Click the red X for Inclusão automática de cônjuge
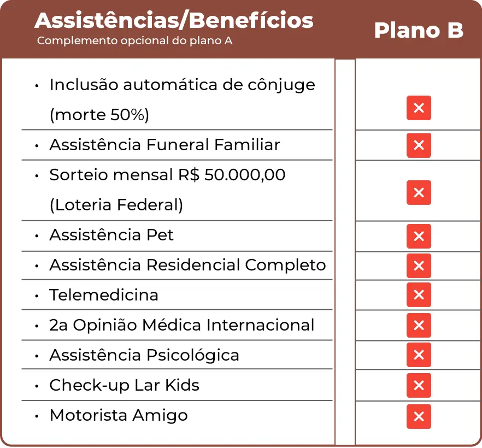The image size is (482, 448). coord(419,108)
